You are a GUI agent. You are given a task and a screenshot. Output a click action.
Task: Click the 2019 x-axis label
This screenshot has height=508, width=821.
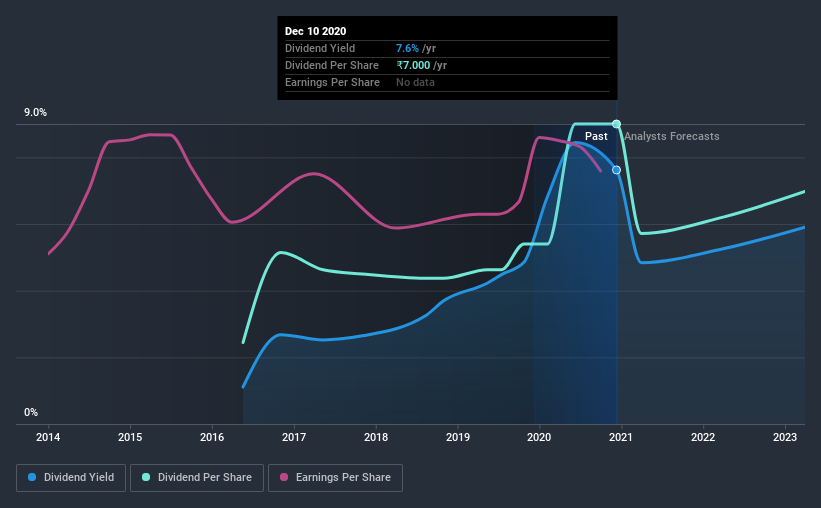[x=458, y=437]
